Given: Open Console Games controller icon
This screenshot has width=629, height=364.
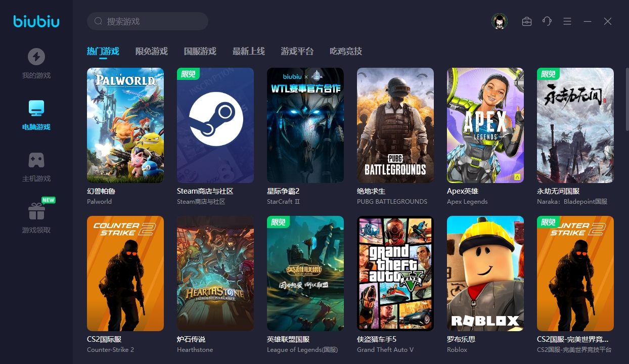Looking at the screenshot, I should tap(36, 160).
